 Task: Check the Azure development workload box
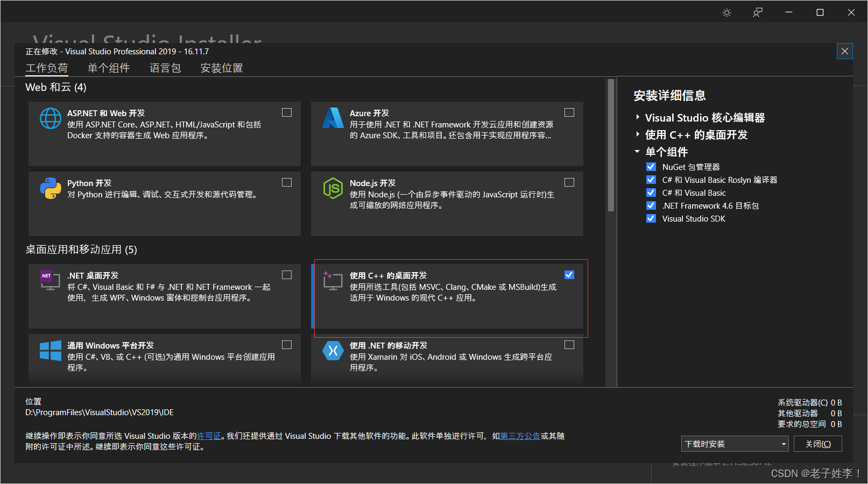click(x=569, y=112)
